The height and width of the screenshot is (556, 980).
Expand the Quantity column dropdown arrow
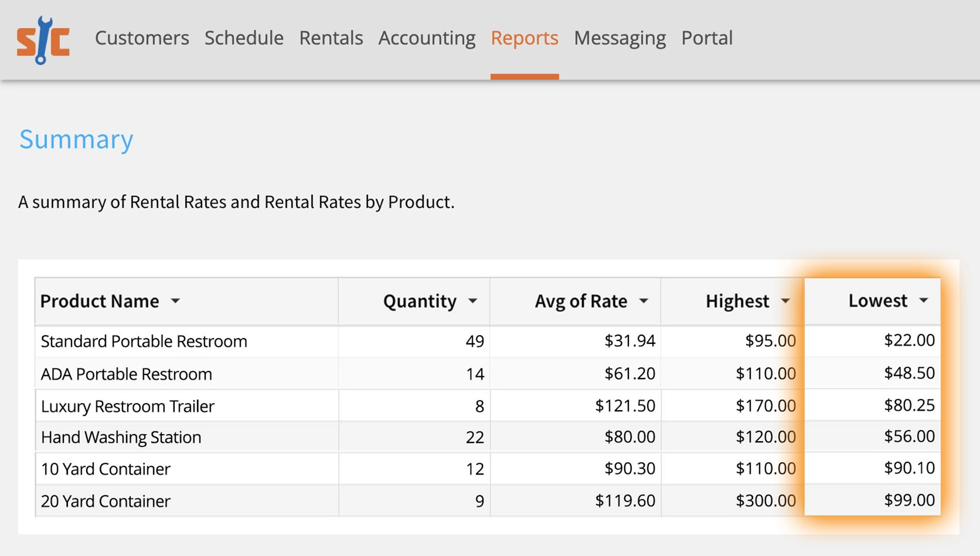click(473, 301)
